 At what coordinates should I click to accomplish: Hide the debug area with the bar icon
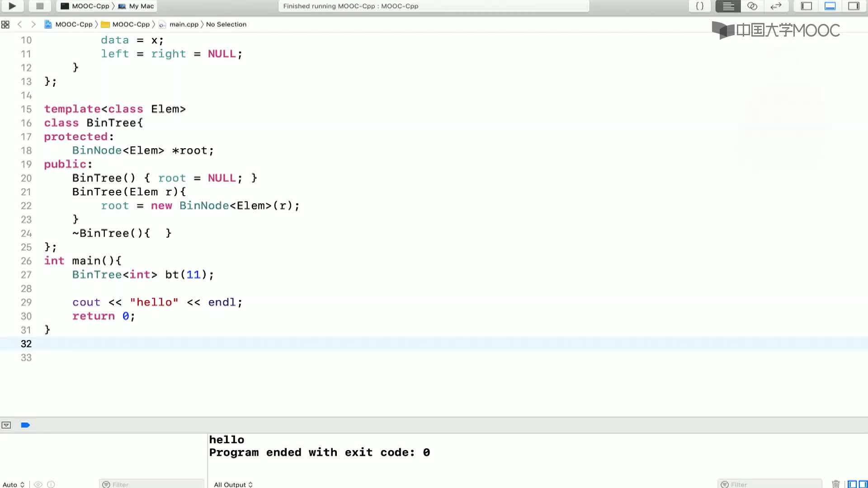6,425
